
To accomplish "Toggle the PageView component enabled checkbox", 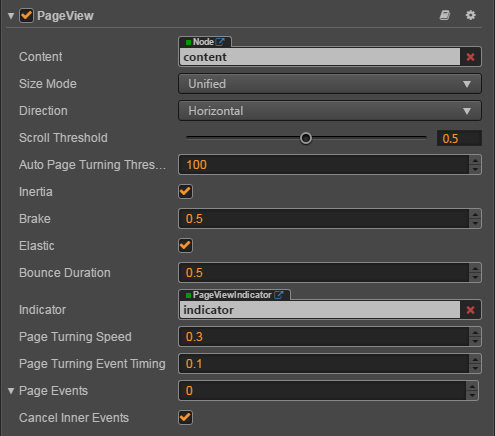I will [x=26, y=16].
